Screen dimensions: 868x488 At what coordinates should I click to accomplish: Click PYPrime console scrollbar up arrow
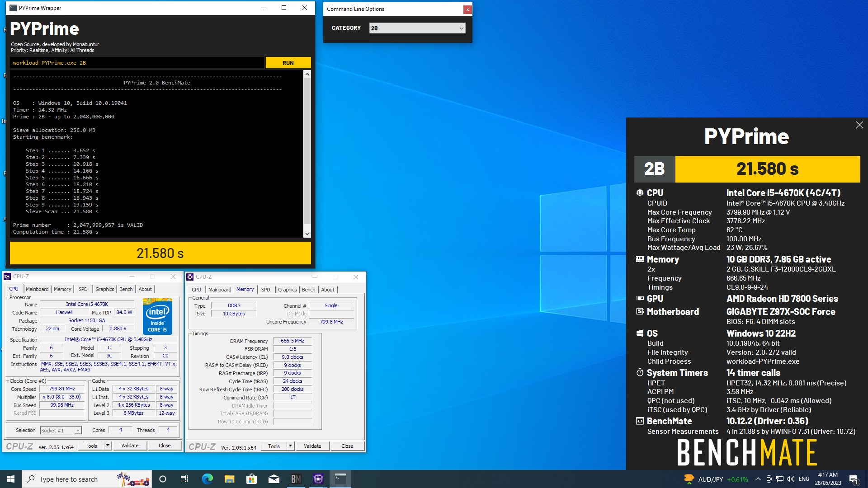point(307,74)
